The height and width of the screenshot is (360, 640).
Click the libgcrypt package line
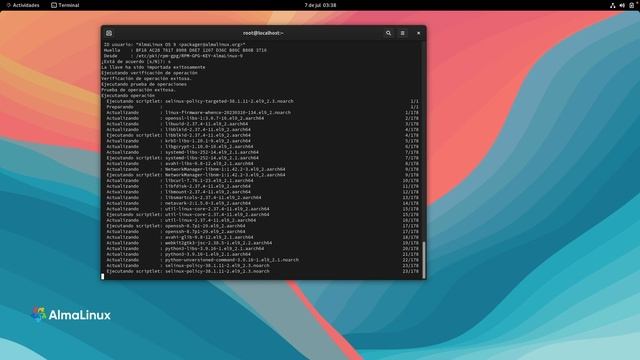tap(262, 147)
